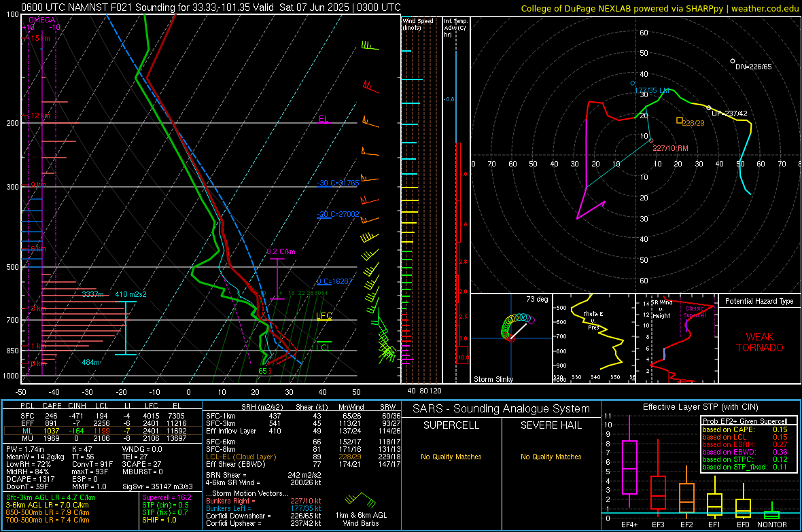Click the 73 deg Storm Slinky angle
This screenshot has width=802, height=532.
[x=537, y=299]
